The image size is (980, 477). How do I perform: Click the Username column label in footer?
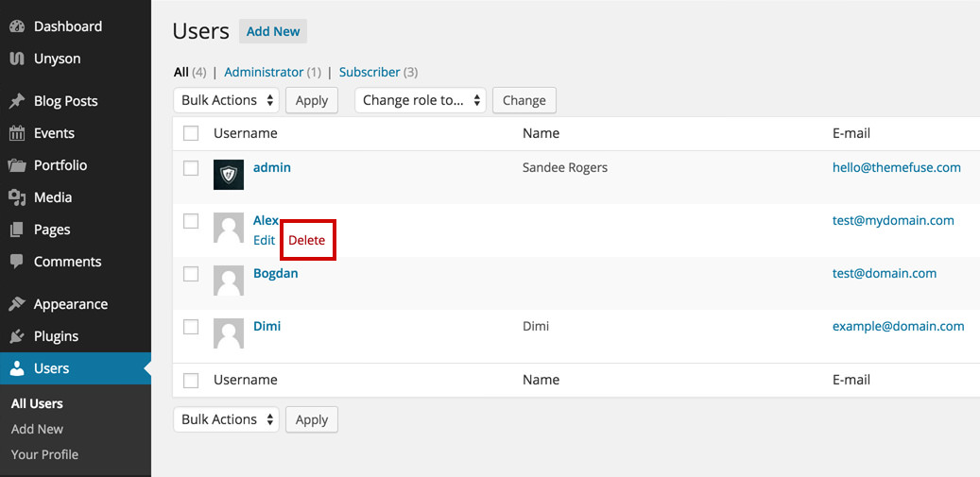pos(245,380)
